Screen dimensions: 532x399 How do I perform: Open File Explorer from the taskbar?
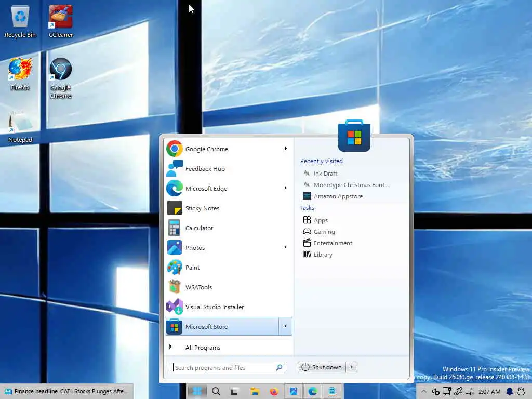click(255, 391)
